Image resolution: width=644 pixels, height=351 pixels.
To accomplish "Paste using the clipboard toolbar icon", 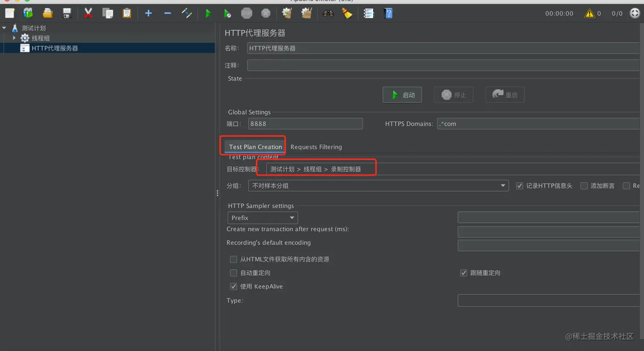I will click(x=127, y=13).
